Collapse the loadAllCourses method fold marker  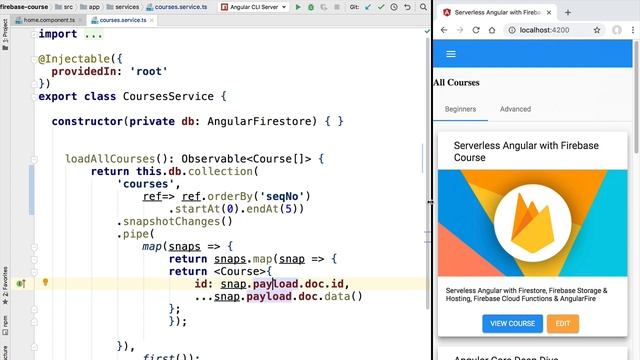[x=34, y=160]
